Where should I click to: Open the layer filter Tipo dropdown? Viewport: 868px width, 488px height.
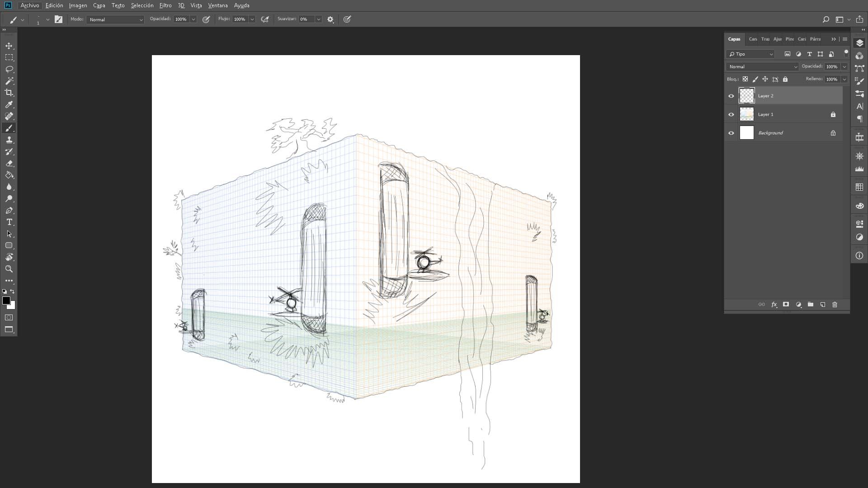(751, 54)
